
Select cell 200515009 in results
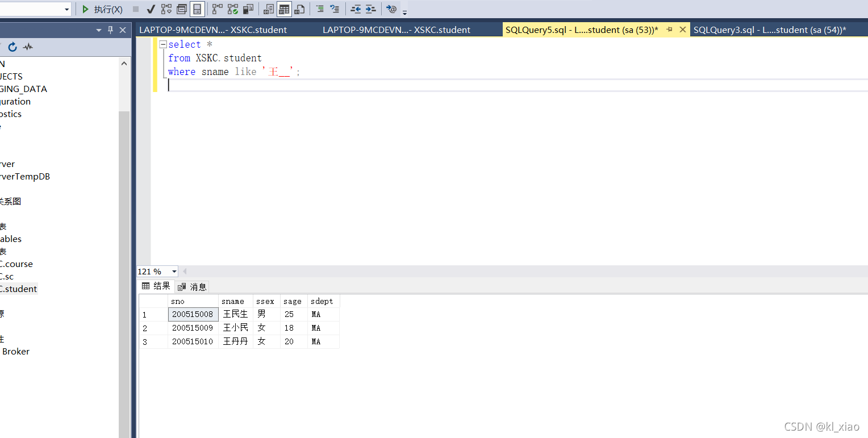pos(193,328)
